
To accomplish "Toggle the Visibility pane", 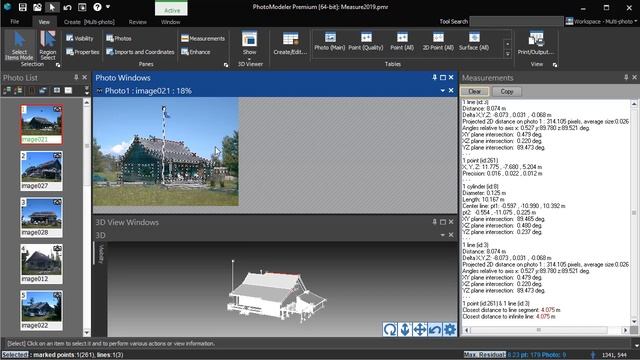I will click(80, 38).
